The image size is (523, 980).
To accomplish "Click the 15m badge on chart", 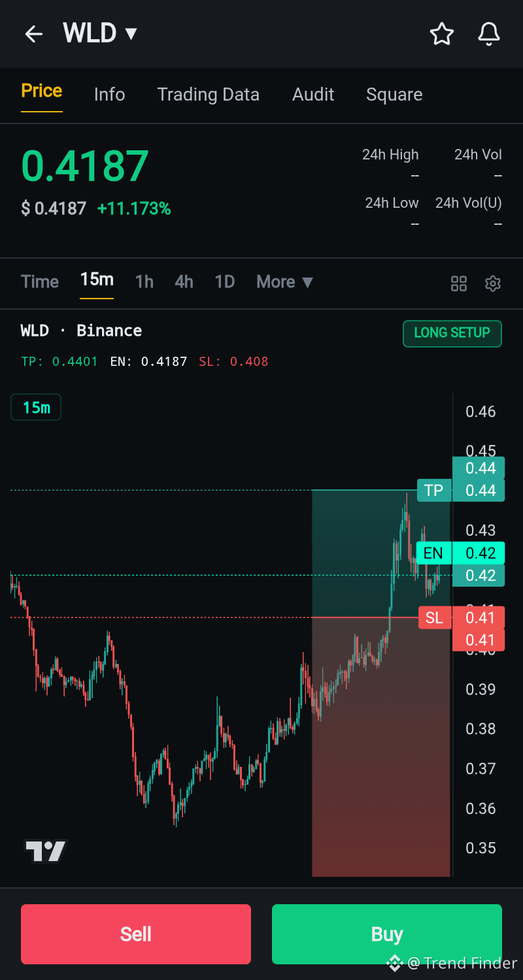I will coord(36,408).
